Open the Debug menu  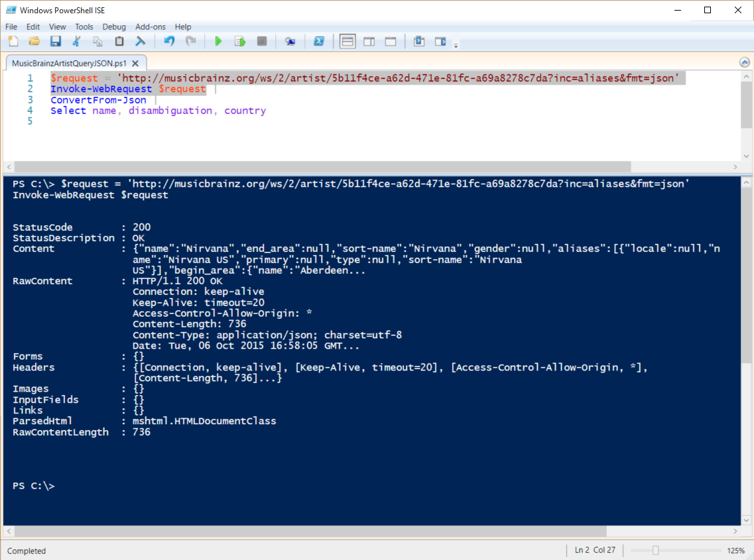coord(114,27)
